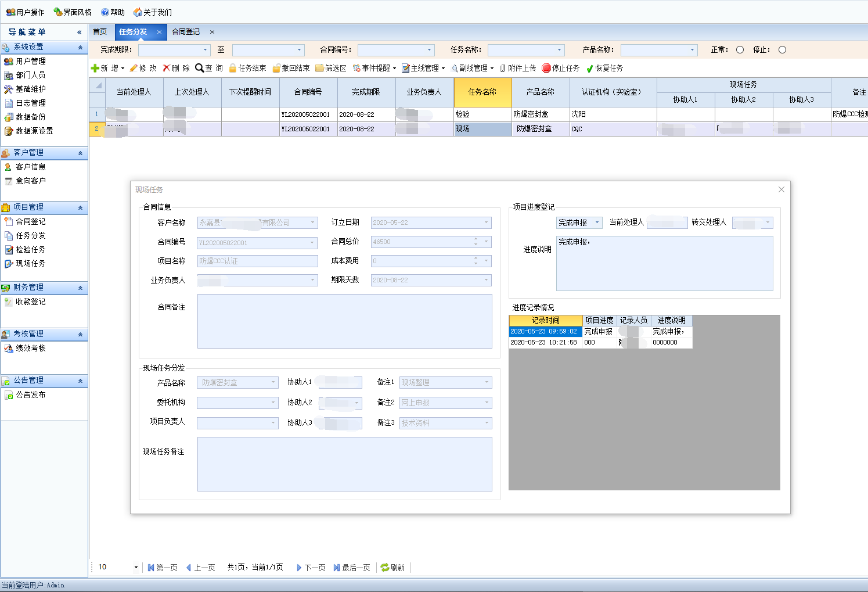
Task: Click the 删除 toolbar button
Action: [177, 68]
